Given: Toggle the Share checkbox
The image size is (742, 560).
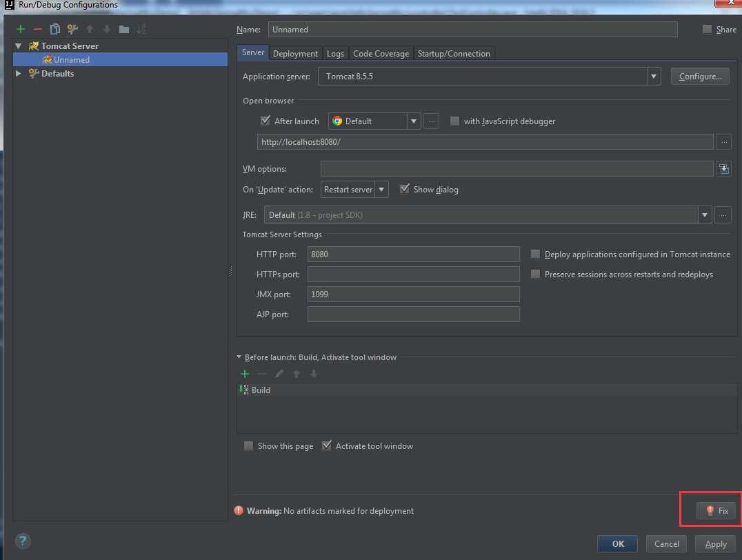Looking at the screenshot, I should [x=707, y=30].
